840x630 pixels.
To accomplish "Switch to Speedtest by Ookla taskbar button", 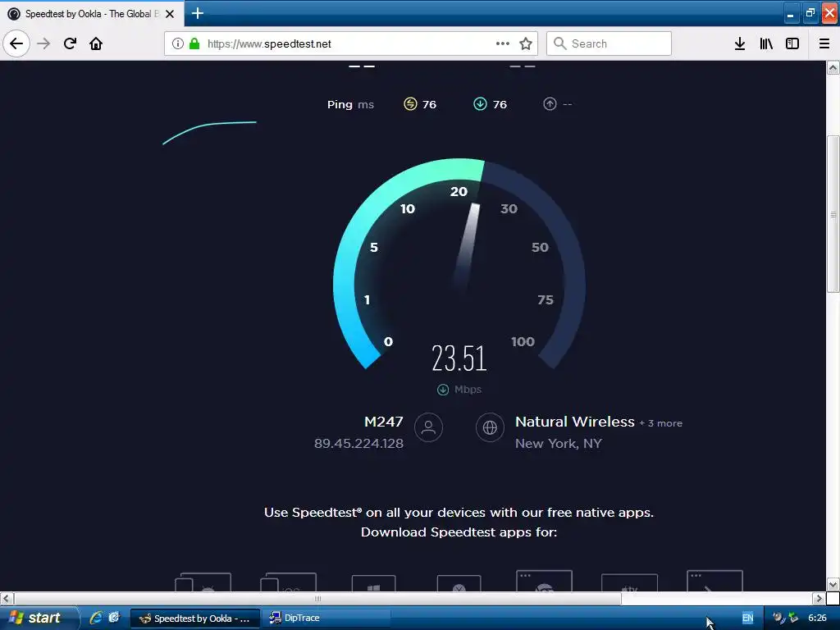I will (195, 619).
